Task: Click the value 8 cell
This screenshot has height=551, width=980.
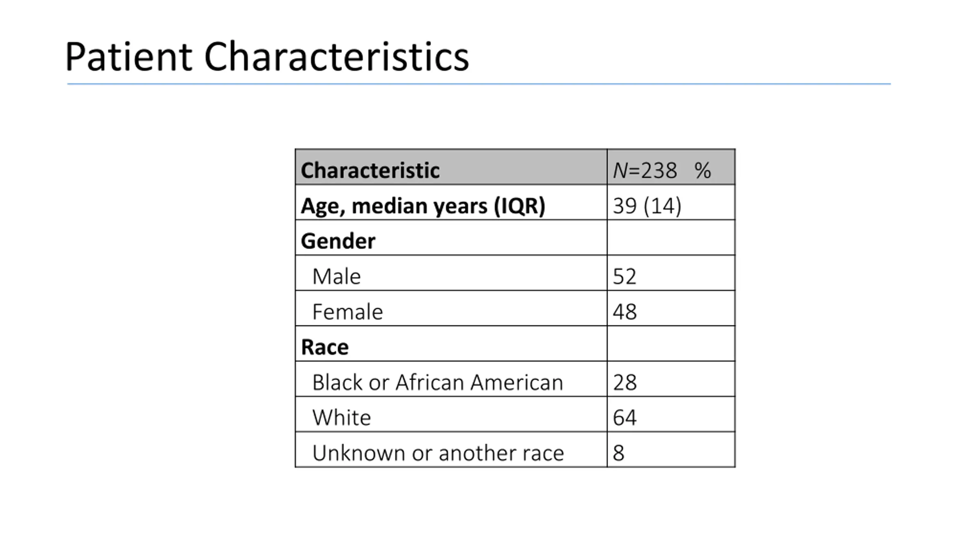Action: (x=671, y=450)
